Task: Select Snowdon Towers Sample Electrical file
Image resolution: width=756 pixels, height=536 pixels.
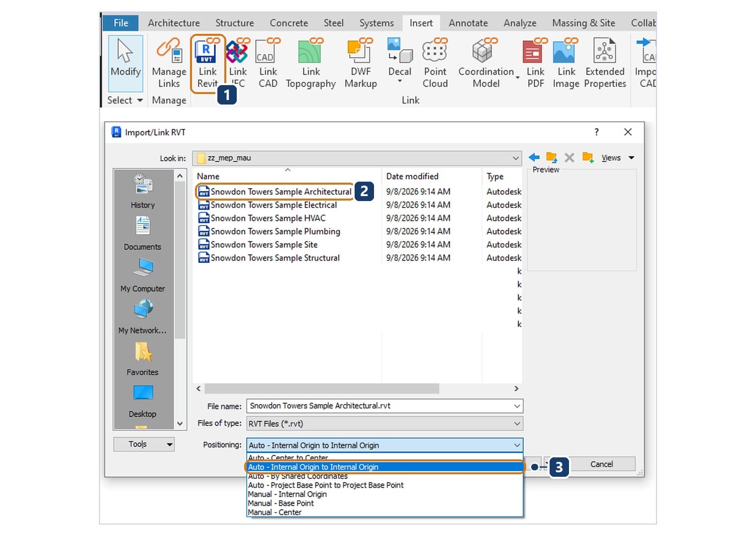Action: tap(268, 205)
